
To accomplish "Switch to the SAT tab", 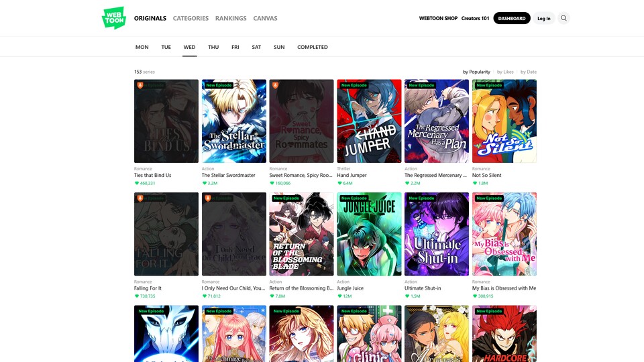I will pos(256,47).
